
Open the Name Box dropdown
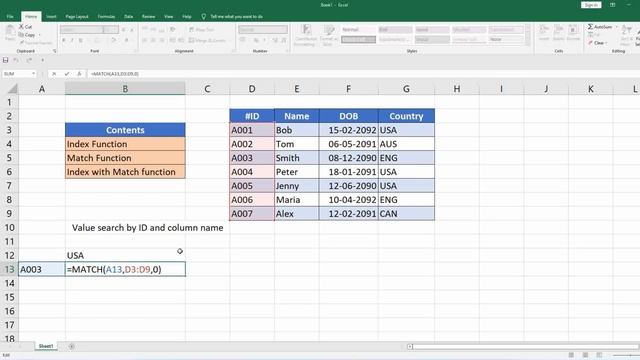click(x=33, y=74)
